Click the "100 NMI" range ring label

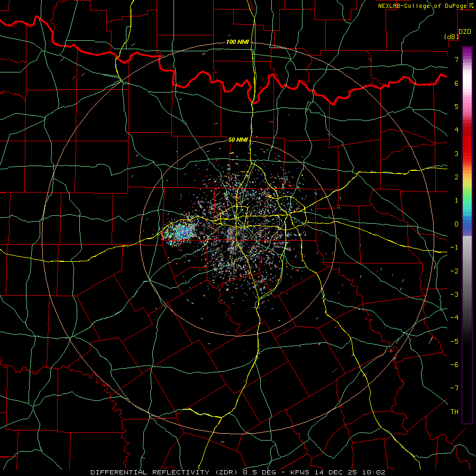(x=237, y=42)
